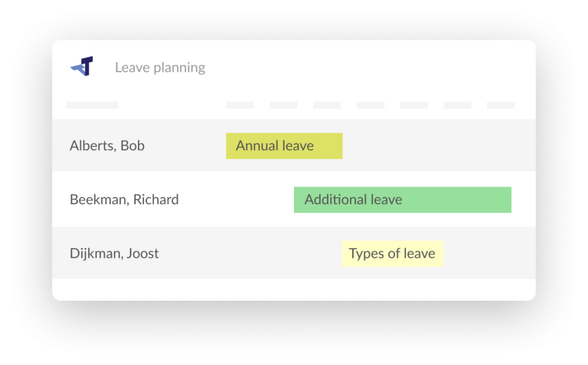Open the green Additional leave bar
This screenshot has width=588, height=365.
(402, 200)
